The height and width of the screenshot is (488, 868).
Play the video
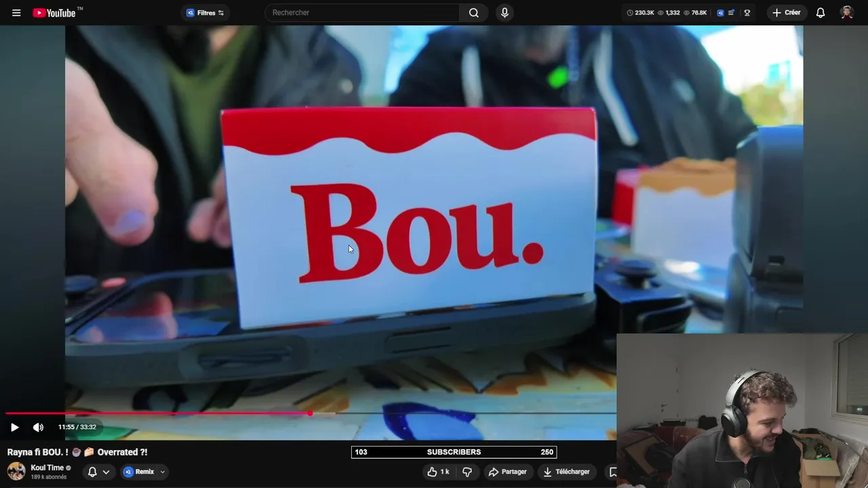14,427
